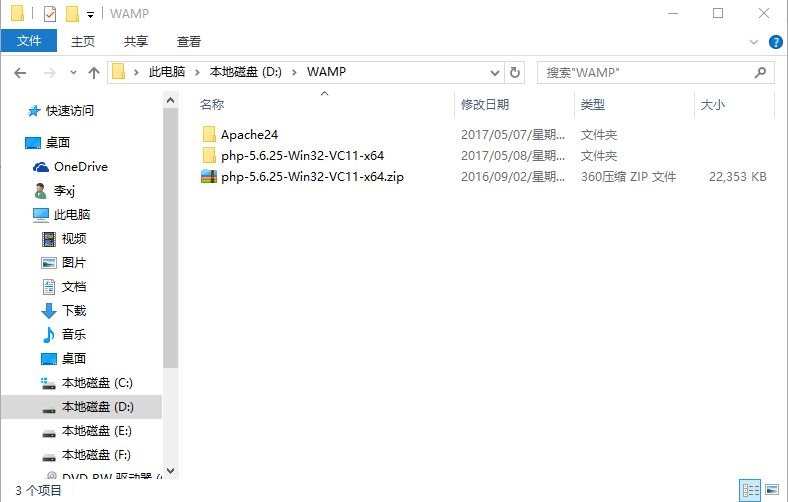
Task: Open 本地磁盘 (F:) in the sidebar
Action: (96, 455)
